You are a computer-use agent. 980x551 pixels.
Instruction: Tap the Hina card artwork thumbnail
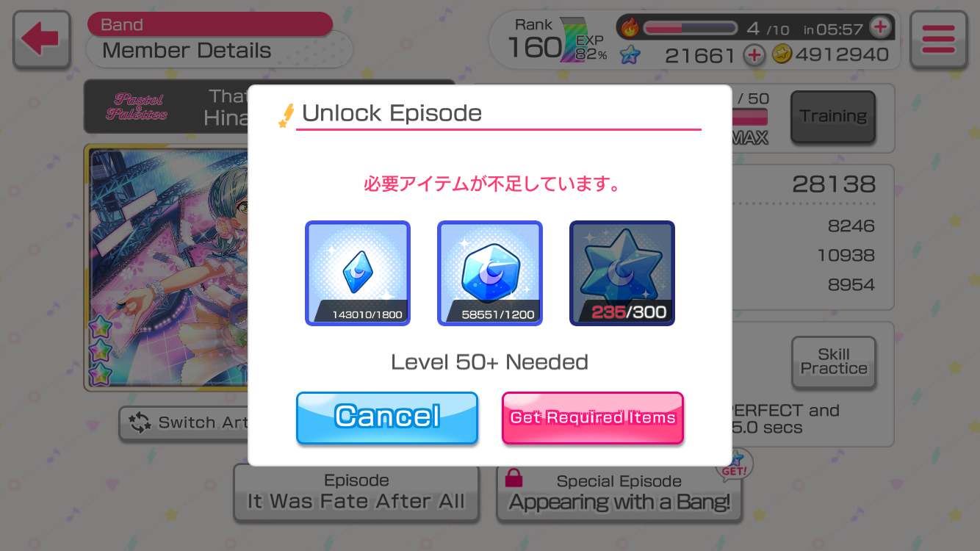pyautogui.click(x=166, y=267)
